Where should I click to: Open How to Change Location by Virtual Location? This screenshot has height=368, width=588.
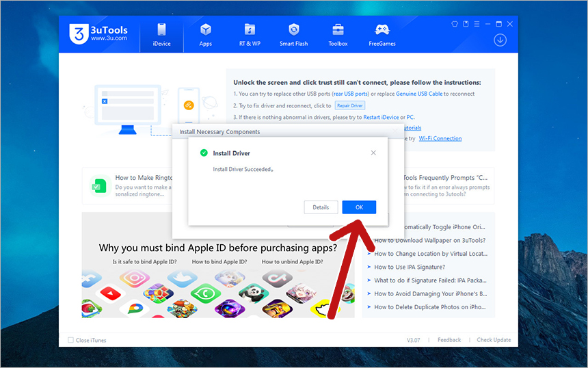(x=431, y=254)
